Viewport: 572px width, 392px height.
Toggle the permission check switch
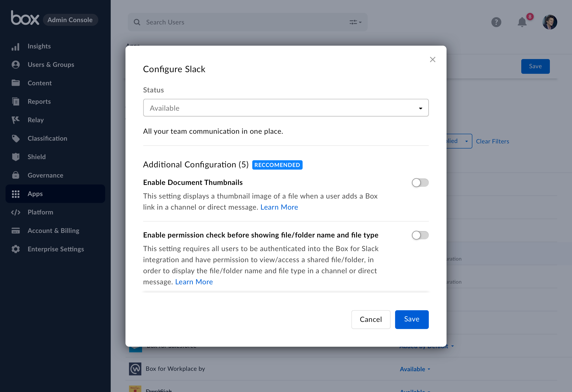[420, 235]
